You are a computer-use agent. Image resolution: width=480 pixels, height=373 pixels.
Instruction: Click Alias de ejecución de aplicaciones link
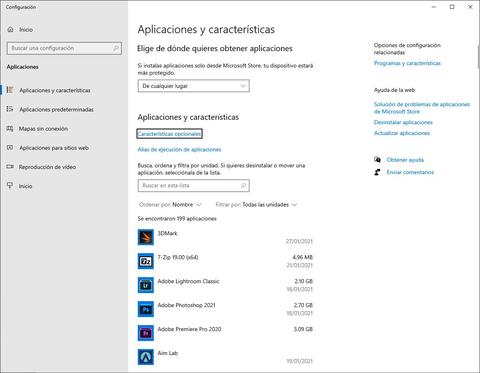(179, 150)
